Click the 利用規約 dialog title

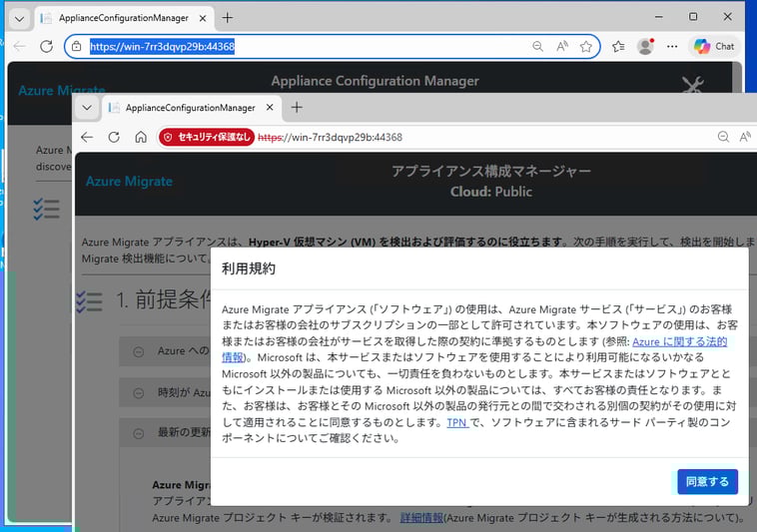click(249, 268)
